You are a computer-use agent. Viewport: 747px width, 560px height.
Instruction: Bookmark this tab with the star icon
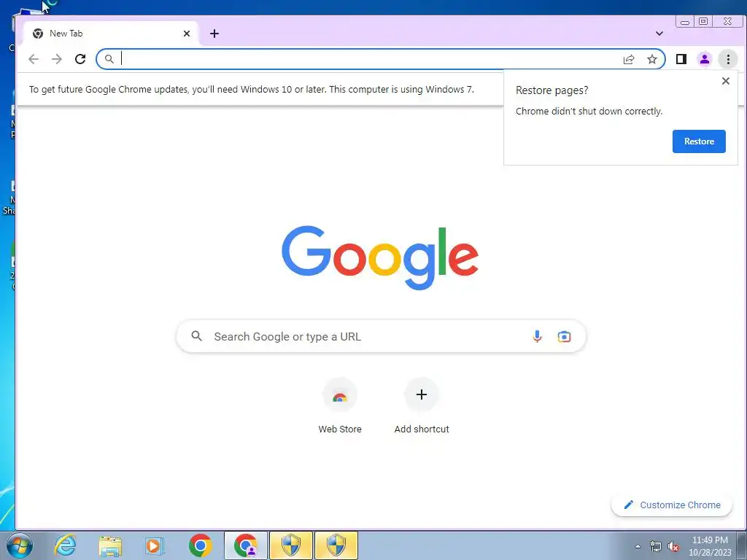coord(651,59)
